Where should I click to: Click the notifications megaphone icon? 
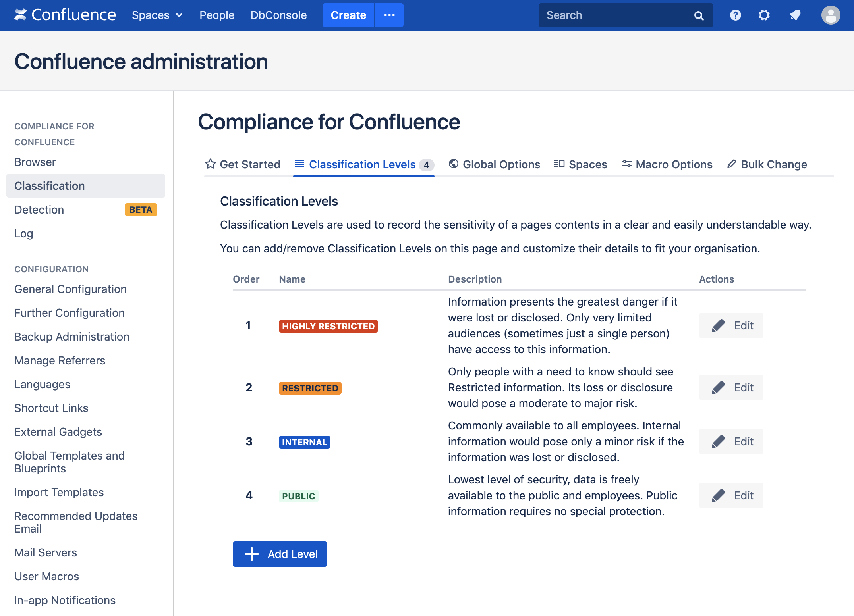click(x=795, y=15)
